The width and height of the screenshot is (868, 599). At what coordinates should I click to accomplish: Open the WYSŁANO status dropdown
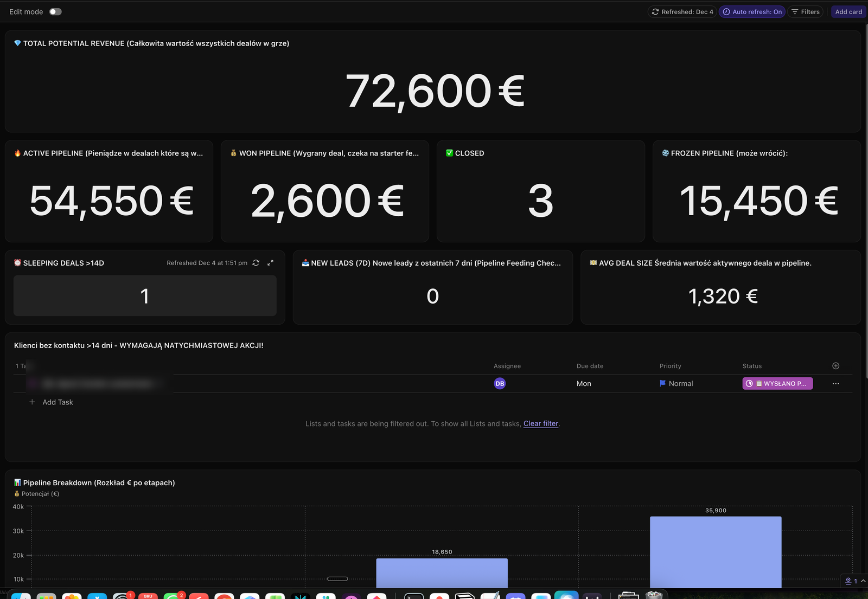click(777, 383)
